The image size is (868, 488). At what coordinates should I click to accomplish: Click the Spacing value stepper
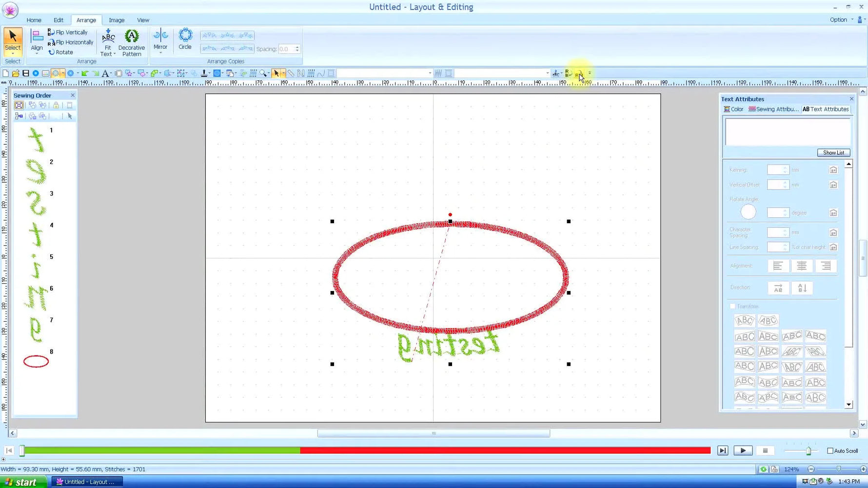pyautogui.click(x=297, y=49)
